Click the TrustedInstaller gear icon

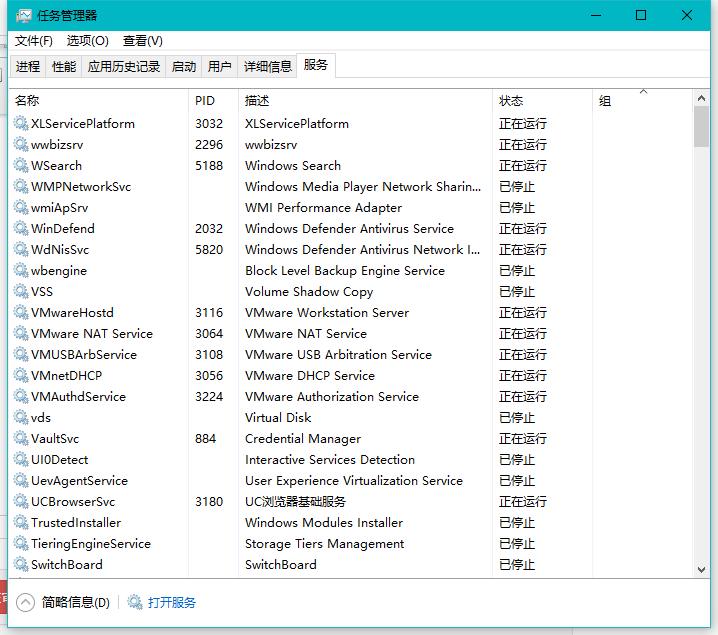click(21, 523)
